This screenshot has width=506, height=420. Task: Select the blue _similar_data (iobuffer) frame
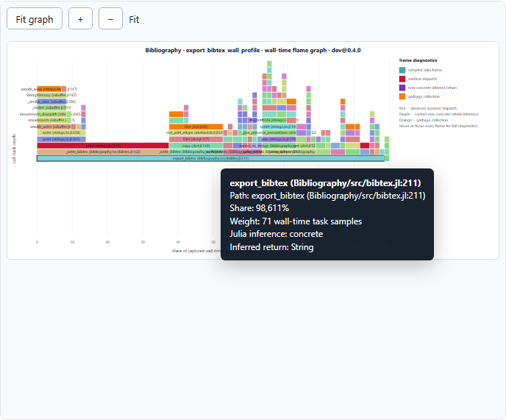coord(51,102)
